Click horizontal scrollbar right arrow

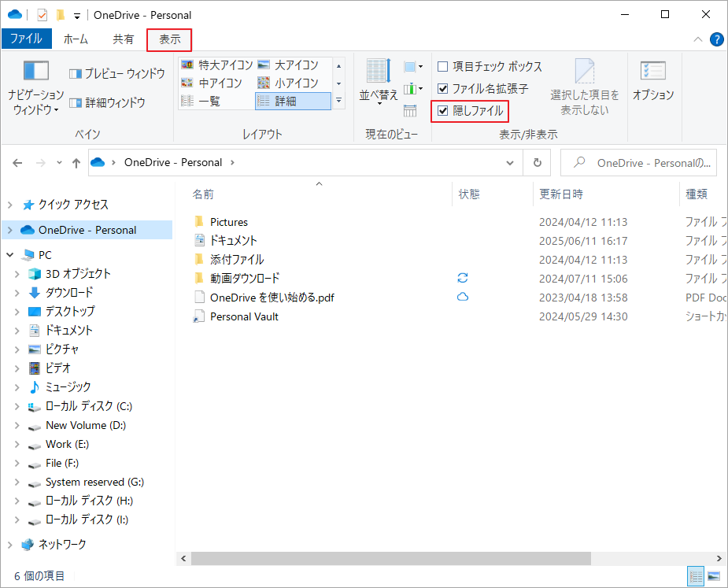click(x=719, y=558)
